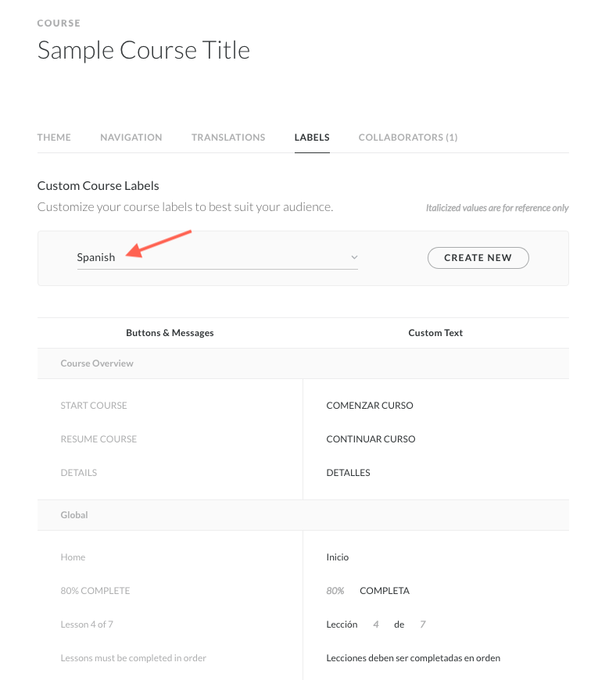Click the Create New button
The width and height of the screenshot is (616, 680).
click(x=478, y=258)
